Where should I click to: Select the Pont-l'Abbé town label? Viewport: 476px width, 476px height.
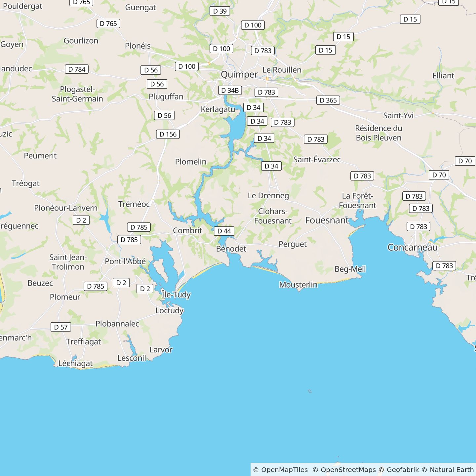[125, 261]
